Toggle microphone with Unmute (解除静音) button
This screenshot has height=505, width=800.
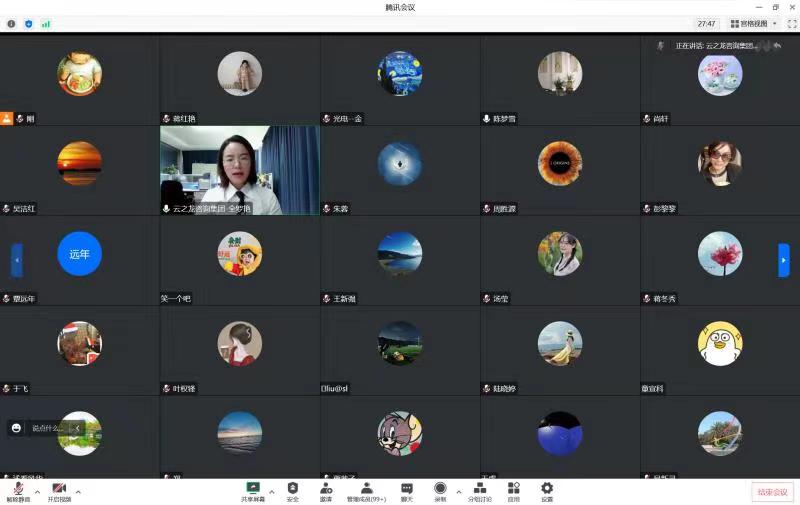pos(18,490)
